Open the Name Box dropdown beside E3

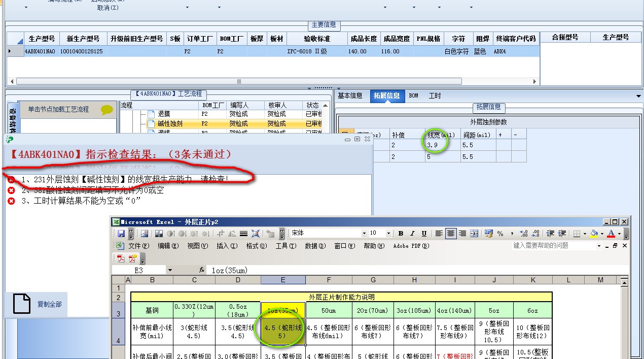(x=170, y=270)
